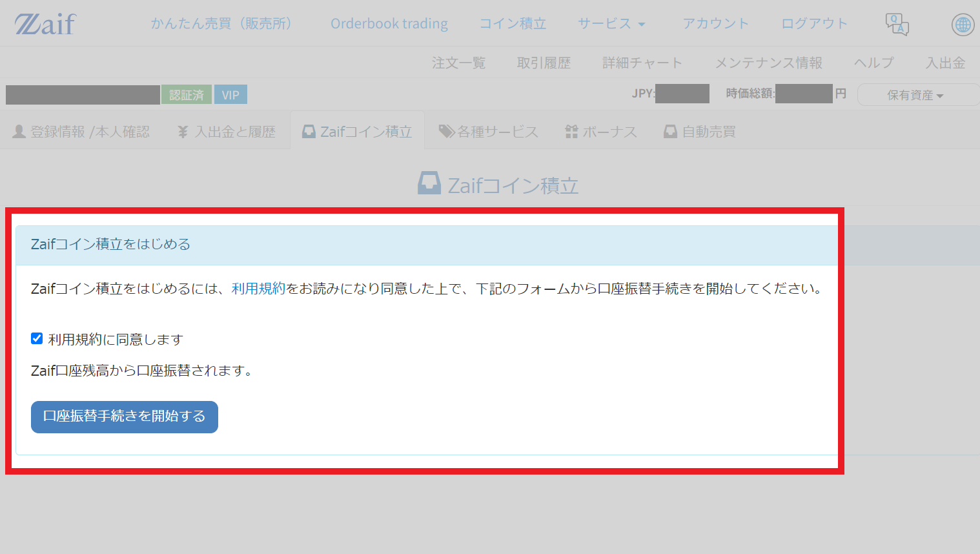Open 取引履歴 link
This screenshot has width=980, height=554.
[544, 63]
